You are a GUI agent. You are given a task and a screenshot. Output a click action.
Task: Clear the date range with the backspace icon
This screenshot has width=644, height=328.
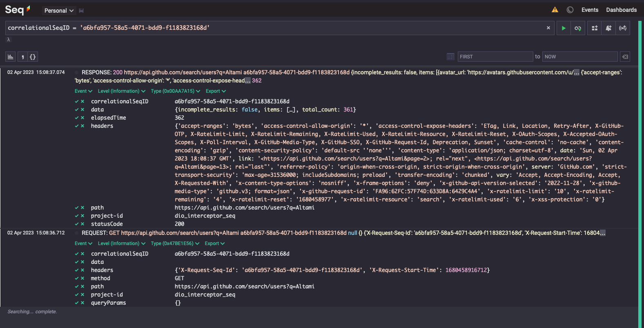coord(625,57)
